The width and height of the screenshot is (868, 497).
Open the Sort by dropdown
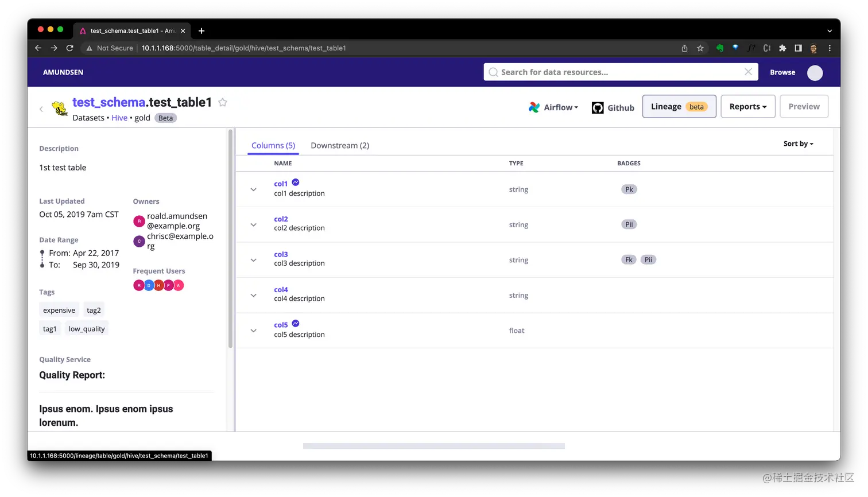point(799,143)
